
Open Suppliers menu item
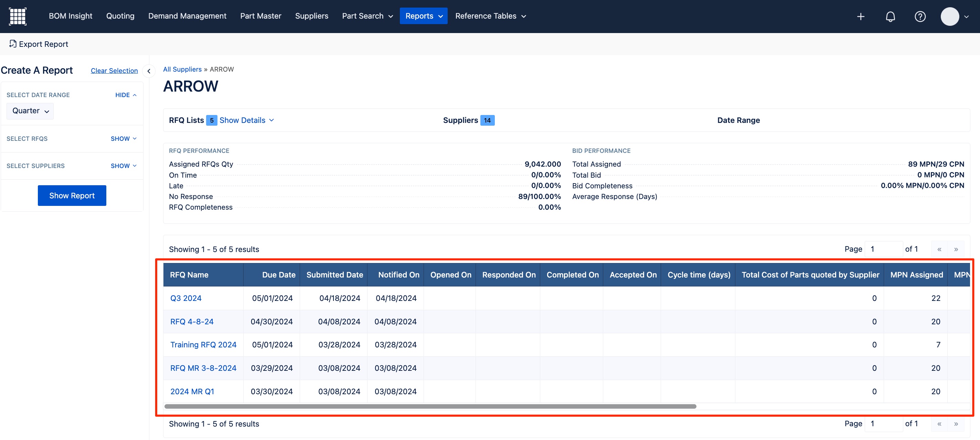tap(311, 16)
